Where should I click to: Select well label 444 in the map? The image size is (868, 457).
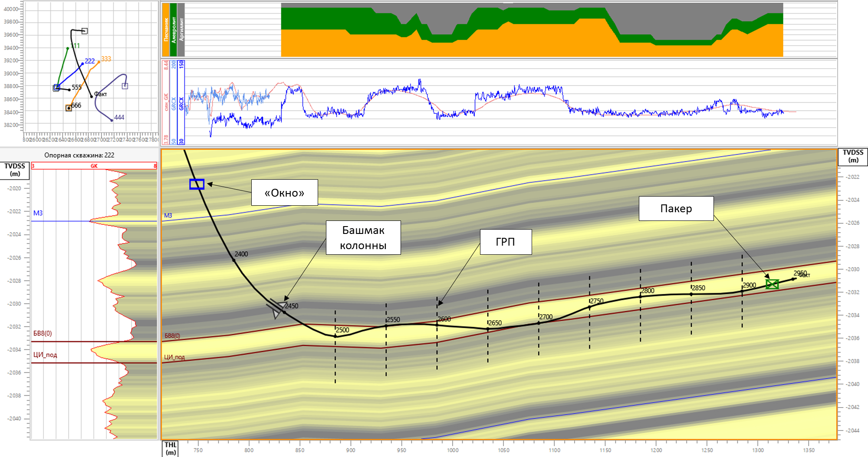(x=119, y=117)
